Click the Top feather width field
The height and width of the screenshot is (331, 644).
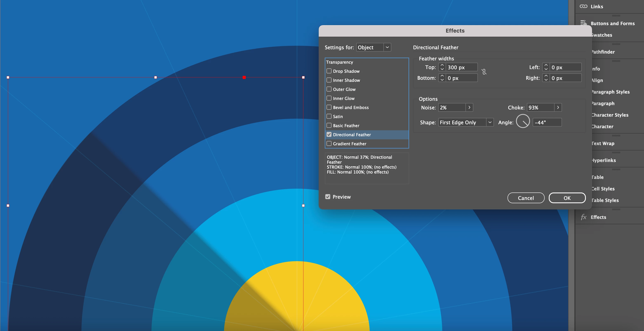(x=462, y=67)
